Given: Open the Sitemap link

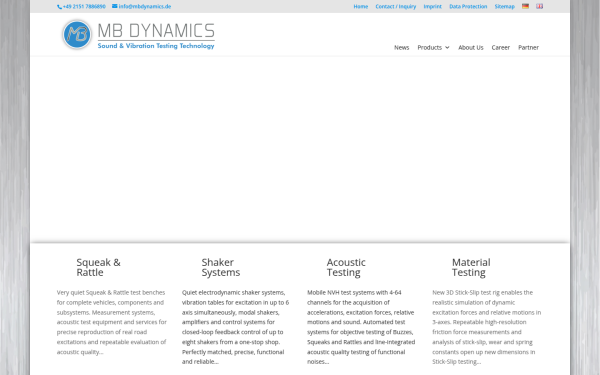Looking at the screenshot, I should click(x=504, y=7).
